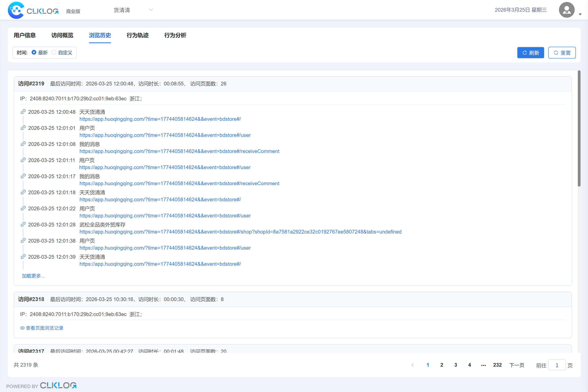The width and height of the screenshot is (588, 392).
Task: Click the vertical scrollbar thumb
Action: coord(579,128)
